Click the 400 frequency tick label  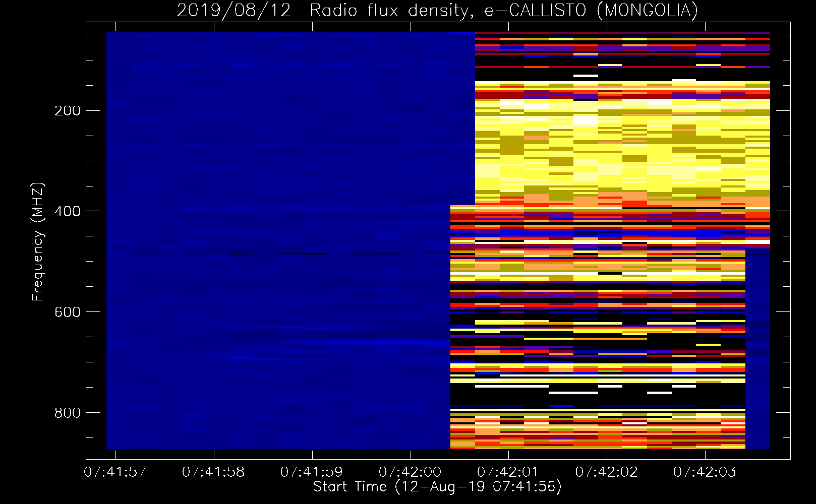coord(68,211)
